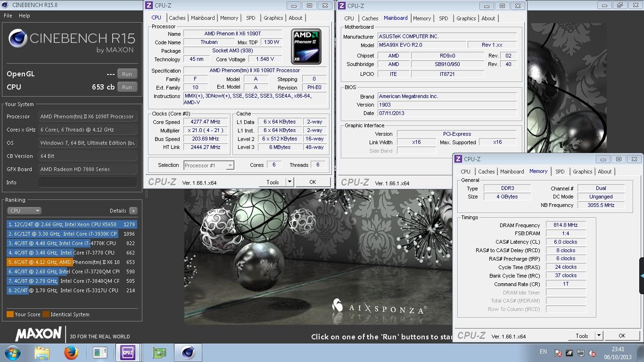Click the Info input field in Your System
Image resolution: width=644 pixels, height=362 pixels.
click(x=88, y=182)
